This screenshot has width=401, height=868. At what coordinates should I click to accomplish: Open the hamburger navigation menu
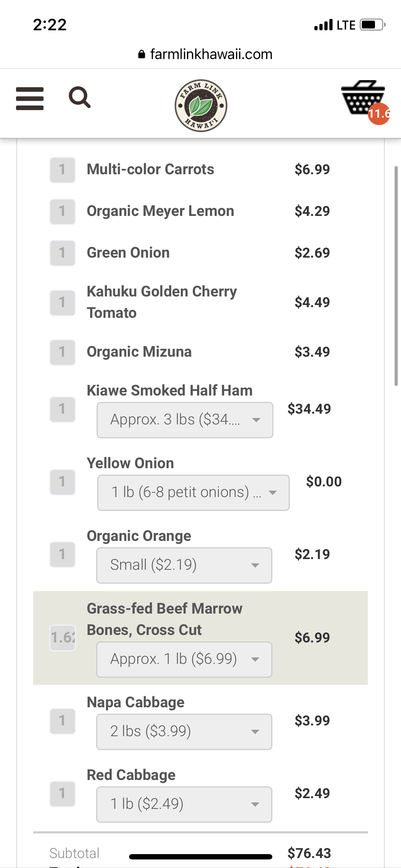click(30, 98)
